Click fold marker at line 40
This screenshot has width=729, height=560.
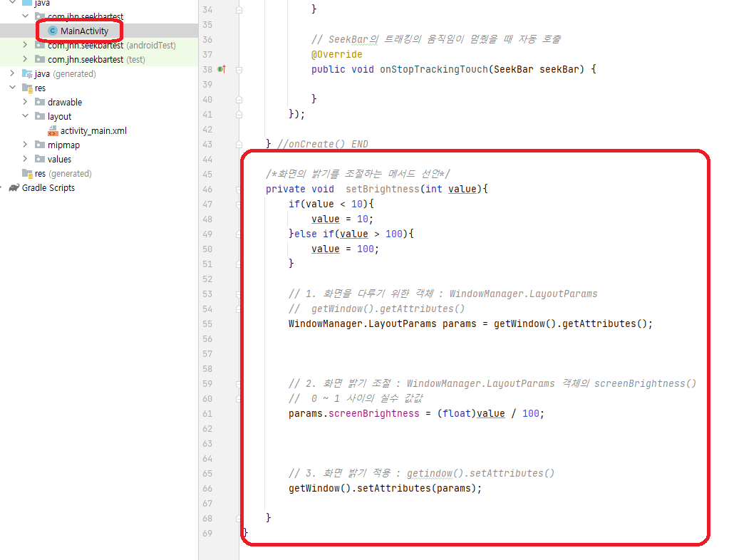point(239,100)
